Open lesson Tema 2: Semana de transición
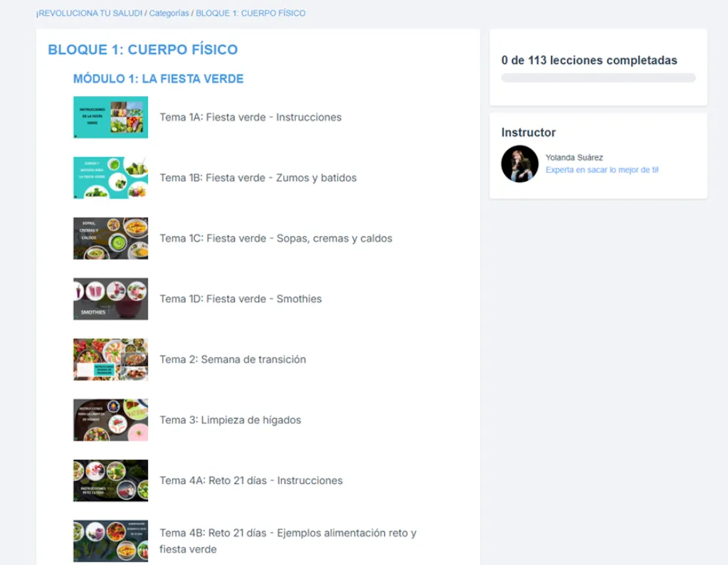Screen dimensions: 728x565 pyautogui.click(x=233, y=359)
